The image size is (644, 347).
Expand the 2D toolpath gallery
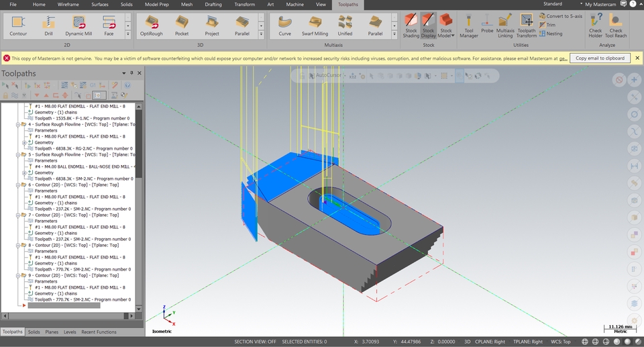coord(127,34)
